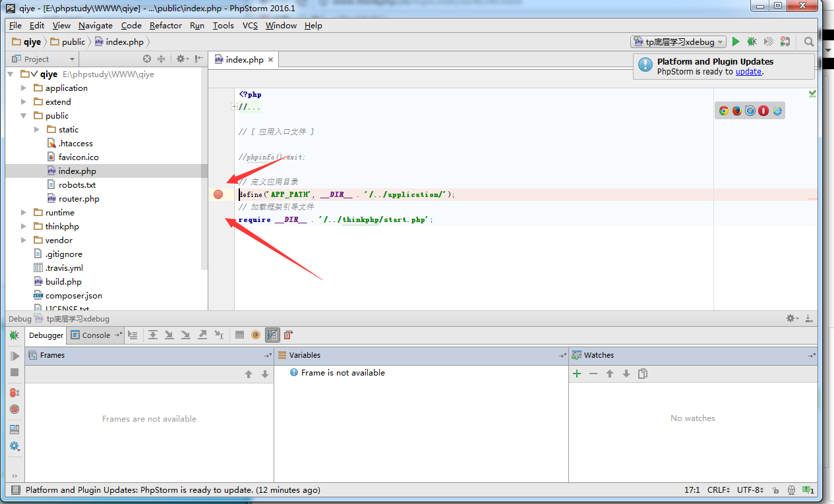Stop the debug session
Screen dimensions: 834x504
coord(15,372)
